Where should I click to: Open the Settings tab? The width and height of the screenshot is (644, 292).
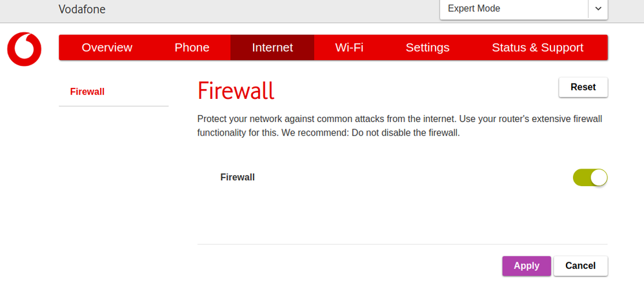pos(427,48)
